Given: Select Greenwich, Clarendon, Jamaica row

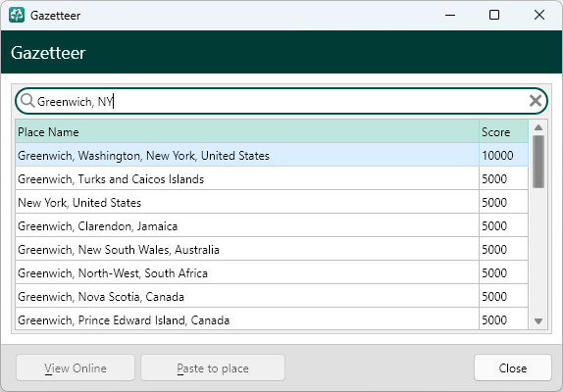Looking at the screenshot, I should pyautogui.click(x=272, y=226).
